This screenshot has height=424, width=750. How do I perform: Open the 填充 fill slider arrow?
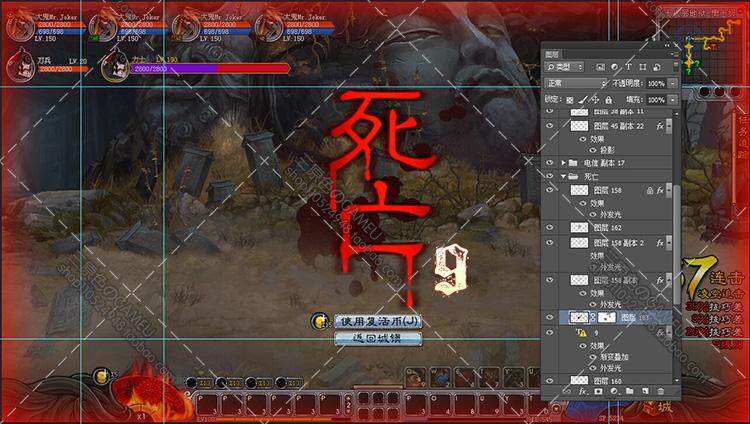[673, 100]
